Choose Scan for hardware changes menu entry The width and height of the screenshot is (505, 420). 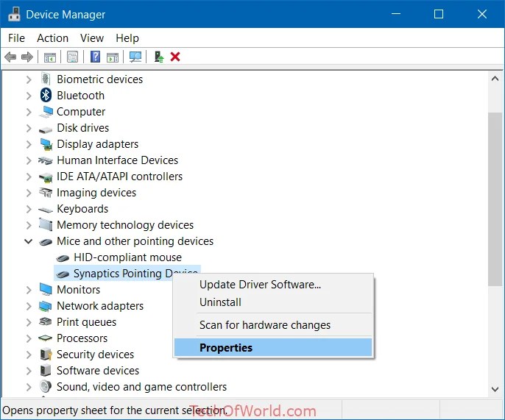point(273,325)
